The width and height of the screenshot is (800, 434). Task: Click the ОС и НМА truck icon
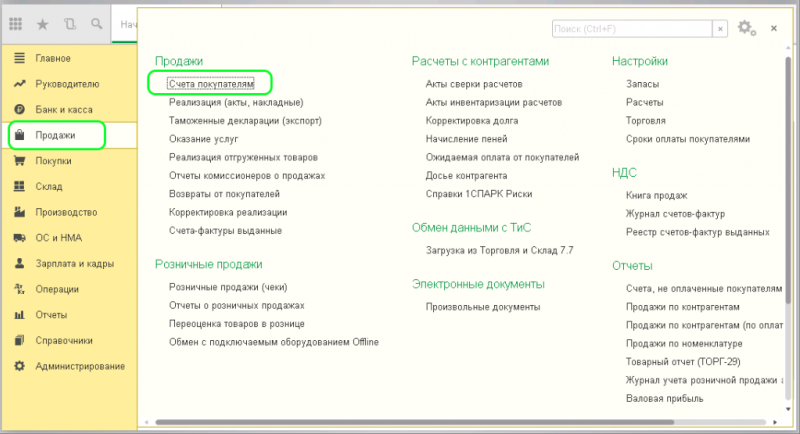pyautogui.click(x=19, y=238)
